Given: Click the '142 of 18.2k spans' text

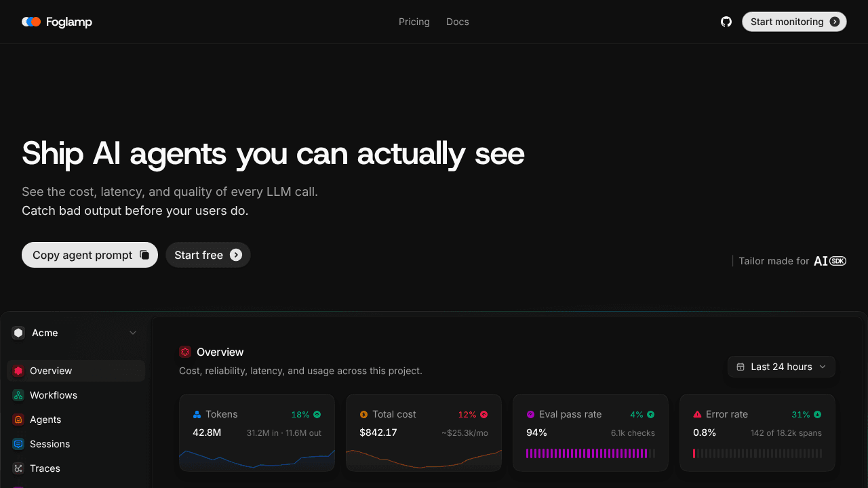Looking at the screenshot, I should (786, 433).
